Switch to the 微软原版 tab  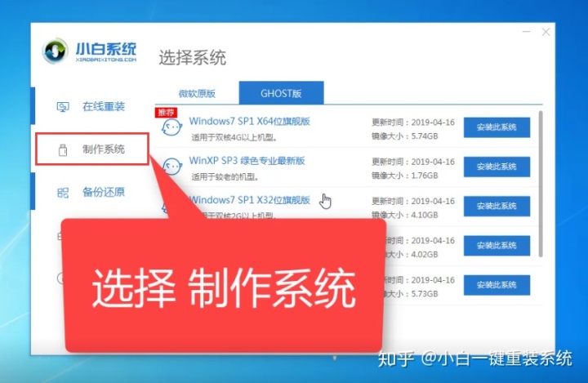197,93
